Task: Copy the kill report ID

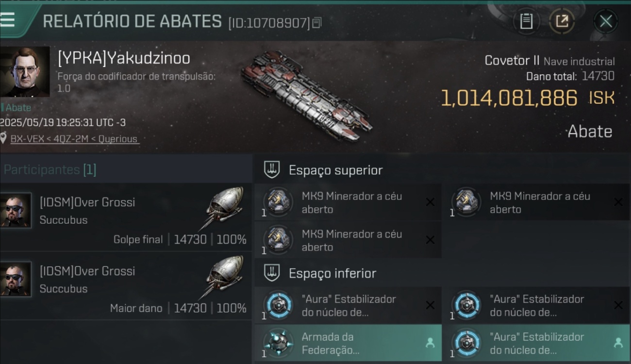Action: click(x=316, y=22)
